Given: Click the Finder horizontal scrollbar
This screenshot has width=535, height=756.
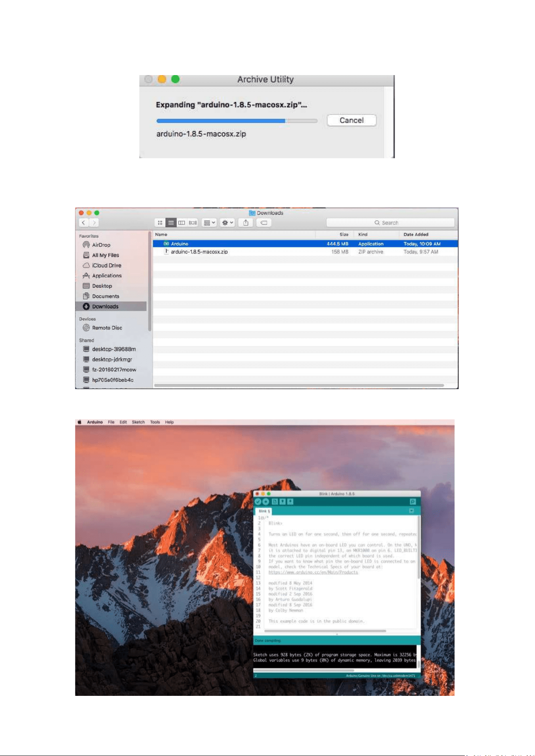Looking at the screenshot, I should coord(299,385).
